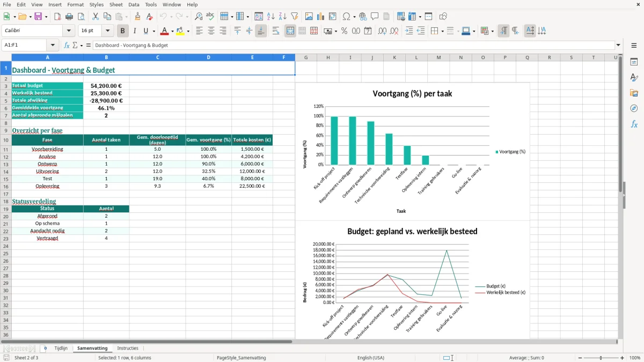Toggle Left-To-Right text direction
The height and width of the screenshot is (362, 644).
pyautogui.click(x=503, y=31)
